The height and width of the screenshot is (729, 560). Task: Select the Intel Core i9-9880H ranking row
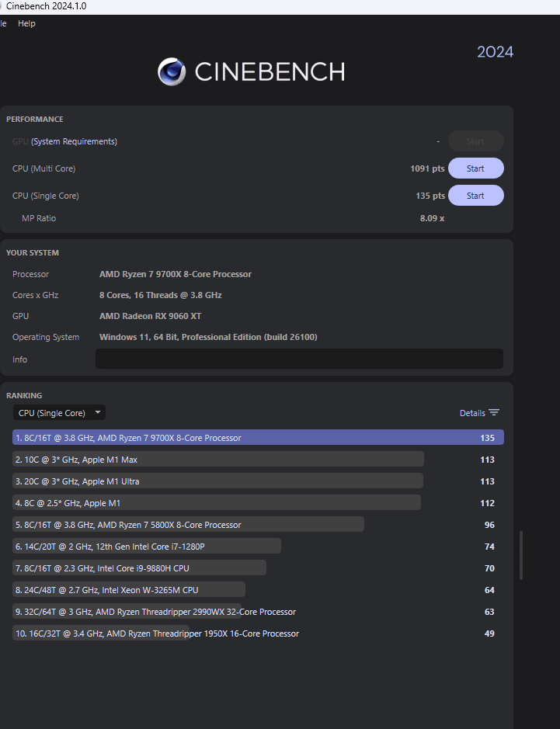tap(258, 568)
